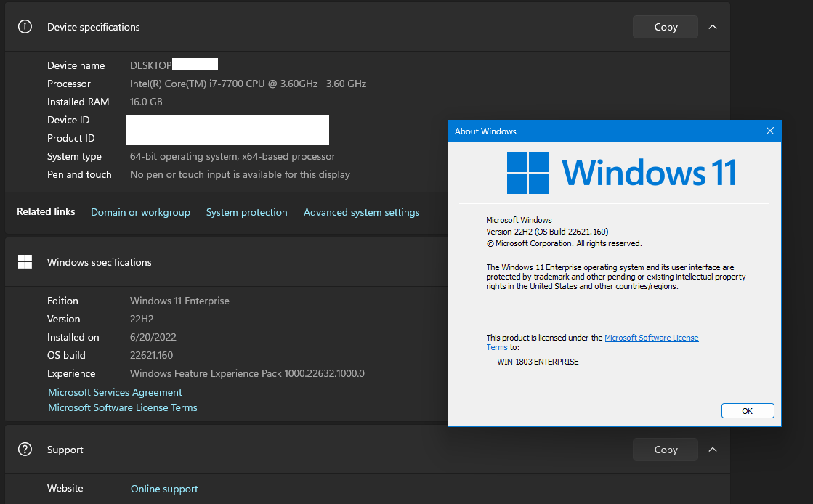The width and height of the screenshot is (813, 504).
Task: Select WIN 1803 ENTERPRISE licensee text
Action: click(538, 362)
